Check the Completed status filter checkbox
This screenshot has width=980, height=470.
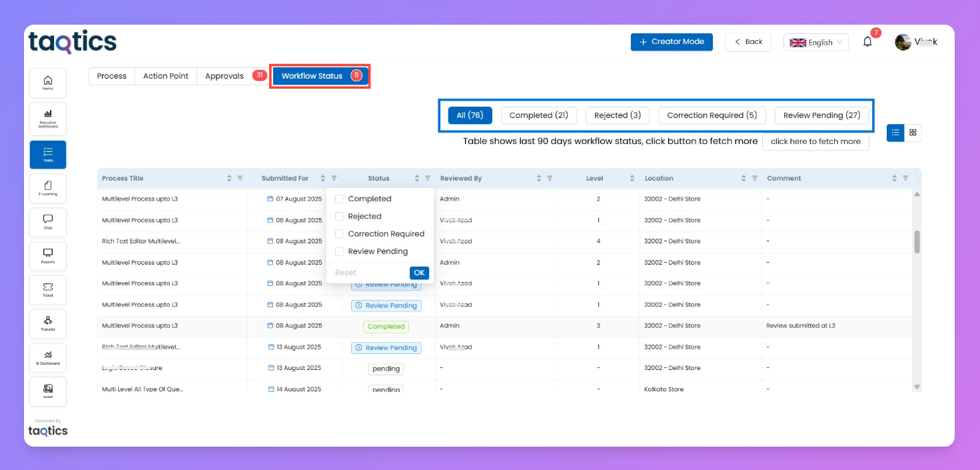340,199
